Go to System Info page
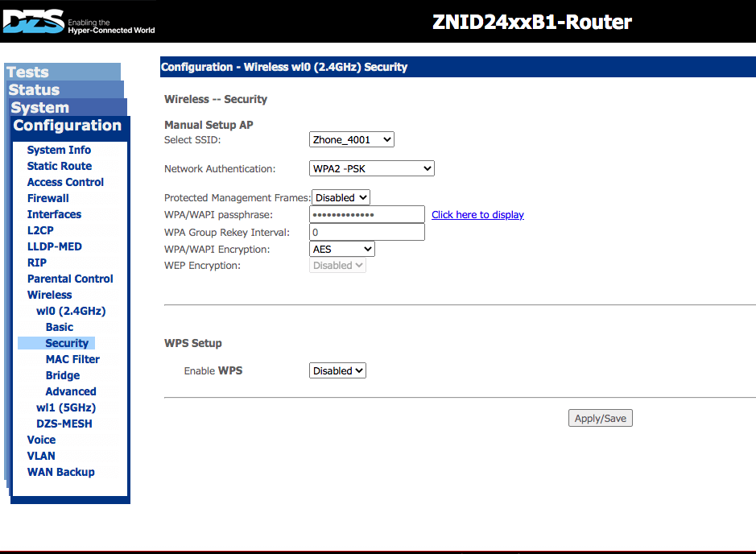756x554 pixels. (x=59, y=150)
